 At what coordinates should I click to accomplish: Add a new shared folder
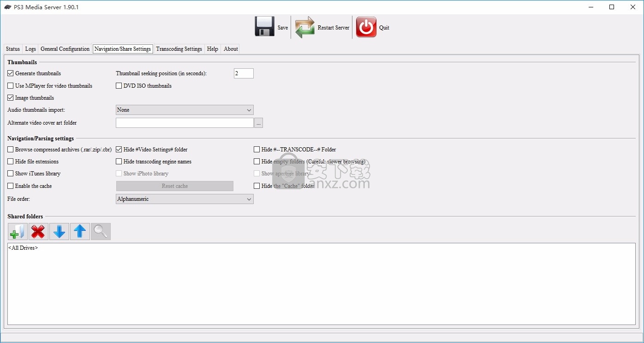18,231
